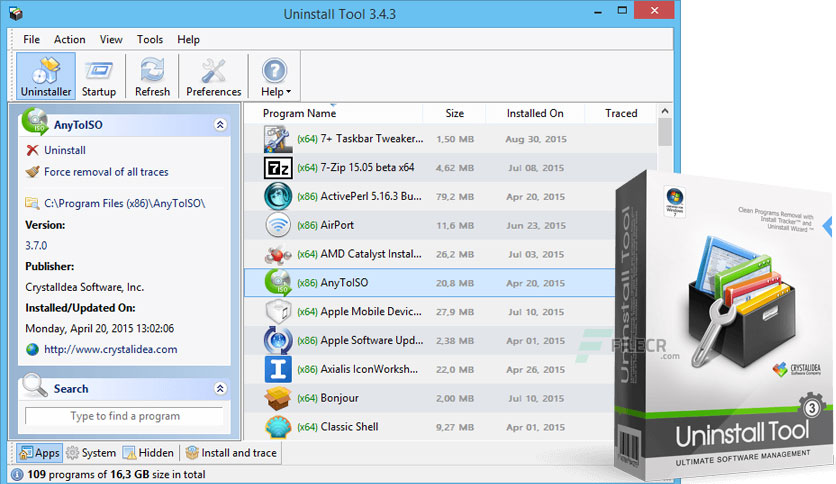The width and height of the screenshot is (836, 484).
Task: Switch to the Apps tab
Action: coord(39,453)
